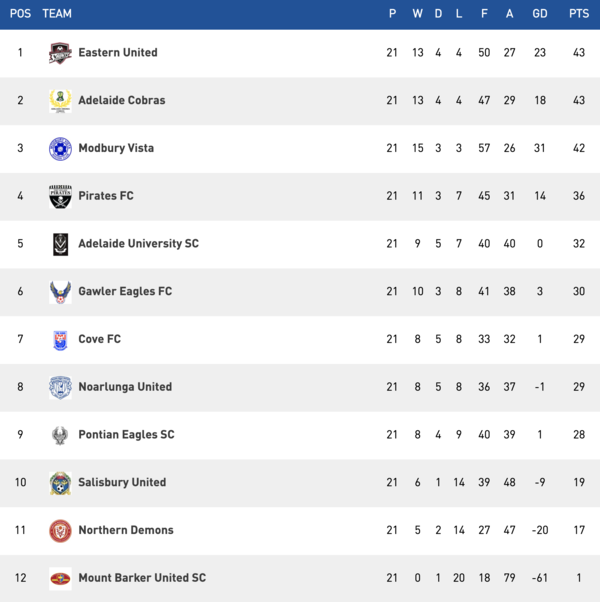600x602 pixels.
Task: Sort by the GD column header
Action: click(x=540, y=14)
